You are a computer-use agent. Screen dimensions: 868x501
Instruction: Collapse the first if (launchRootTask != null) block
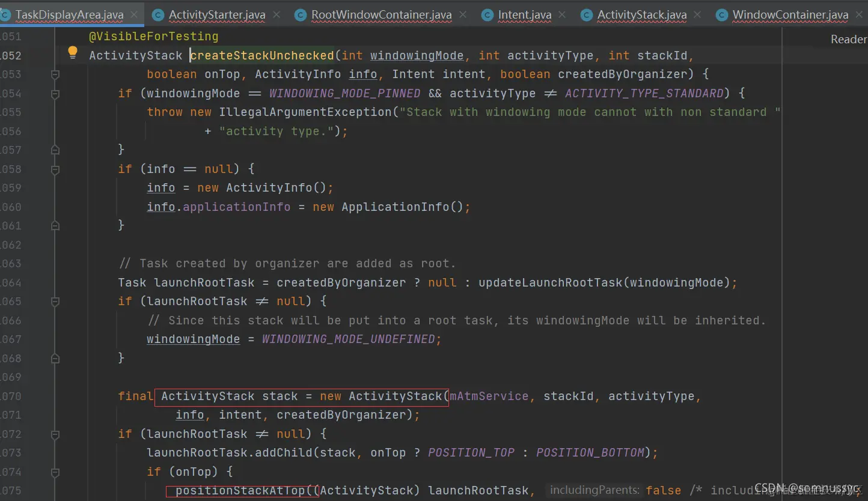coord(55,302)
